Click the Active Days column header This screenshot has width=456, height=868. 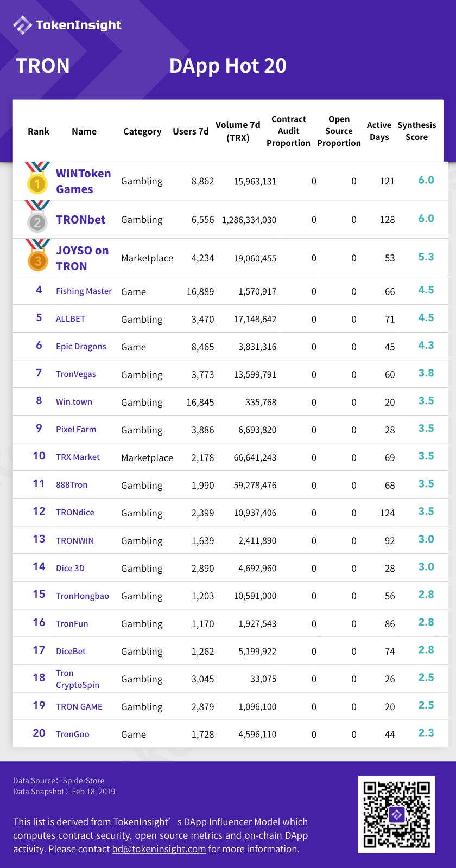[379, 131]
